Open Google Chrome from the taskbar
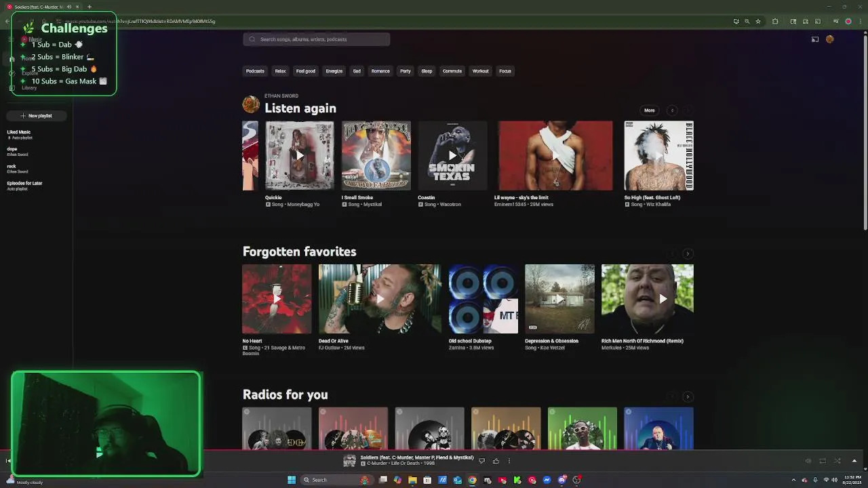Screen dimensions: 868x488 pos(472,480)
